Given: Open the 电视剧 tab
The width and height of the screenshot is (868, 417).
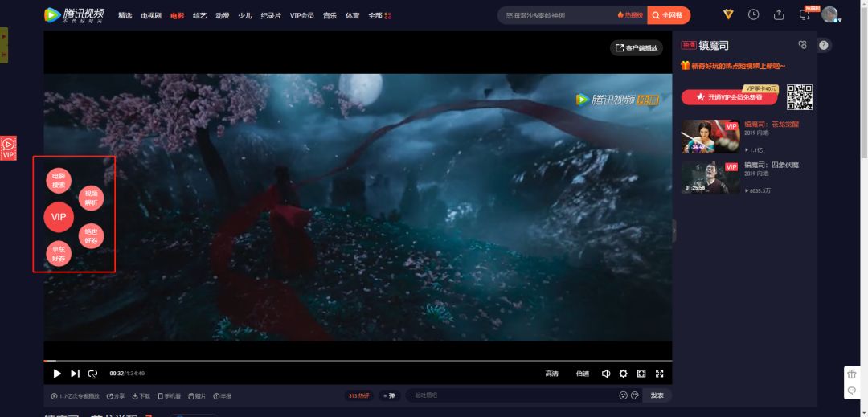Looking at the screenshot, I should click(x=151, y=15).
